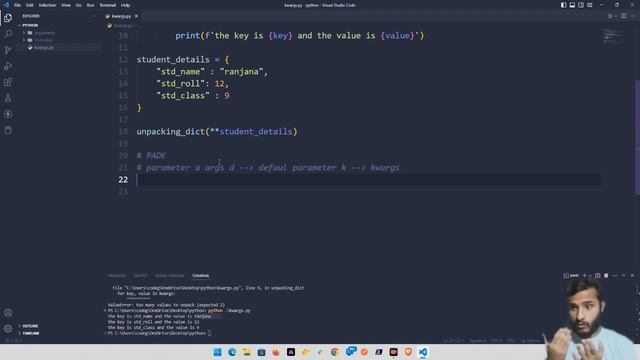Open the run button dropdown arrow

tap(616, 16)
